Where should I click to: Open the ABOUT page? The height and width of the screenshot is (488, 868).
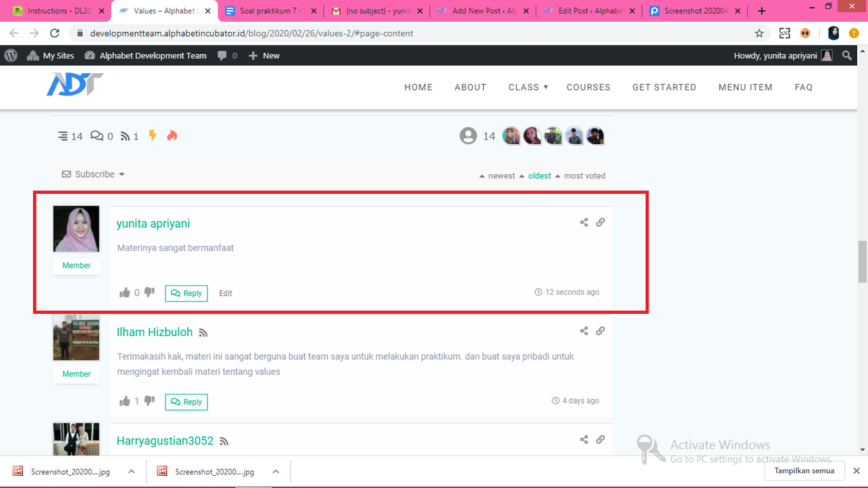pyautogui.click(x=471, y=87)
